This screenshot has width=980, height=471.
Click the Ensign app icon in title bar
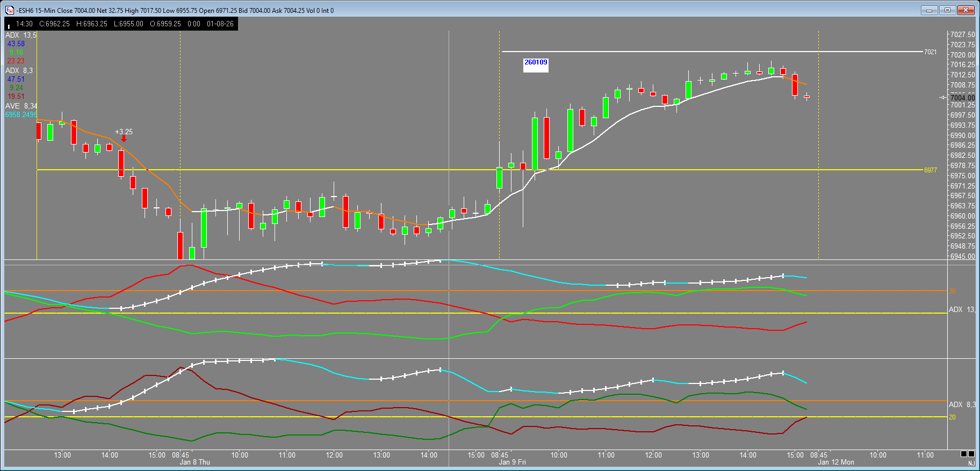click(x=9, y=10)
